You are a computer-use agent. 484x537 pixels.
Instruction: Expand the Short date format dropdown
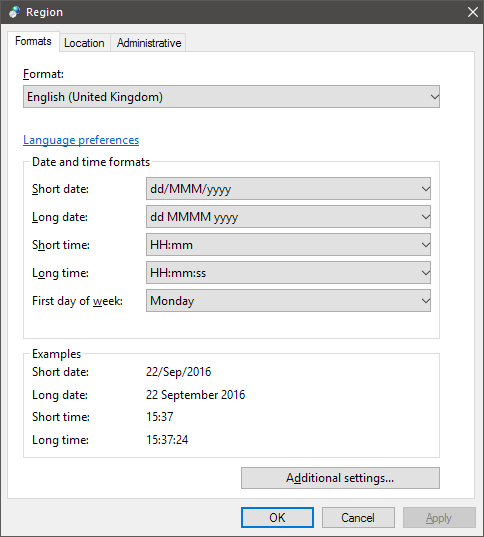coord(288,189)
